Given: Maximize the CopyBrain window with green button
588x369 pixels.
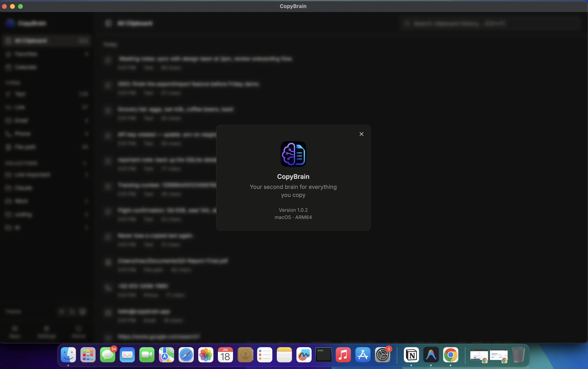Looking at the screenshot, I should pyautogui.click(x=20, y=6).
